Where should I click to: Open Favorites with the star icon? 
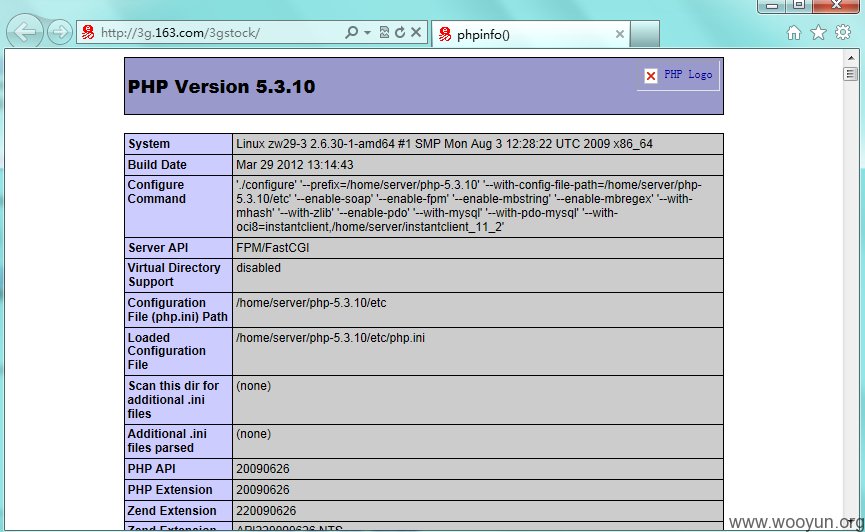point(818,33)
